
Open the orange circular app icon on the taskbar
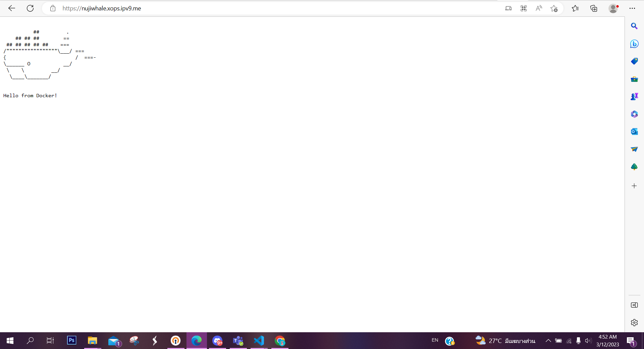pyautogui.click(x=175, y=341)
